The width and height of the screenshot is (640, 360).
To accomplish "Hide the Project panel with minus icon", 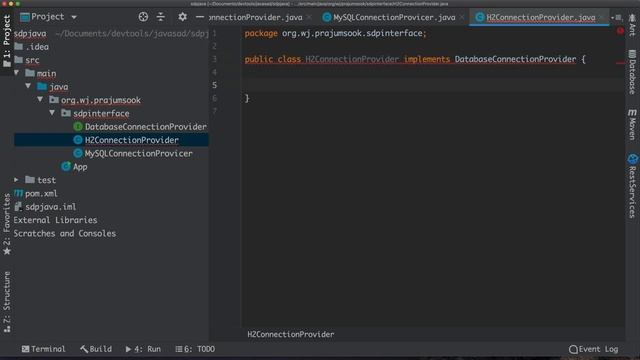I will click(200, 17).
